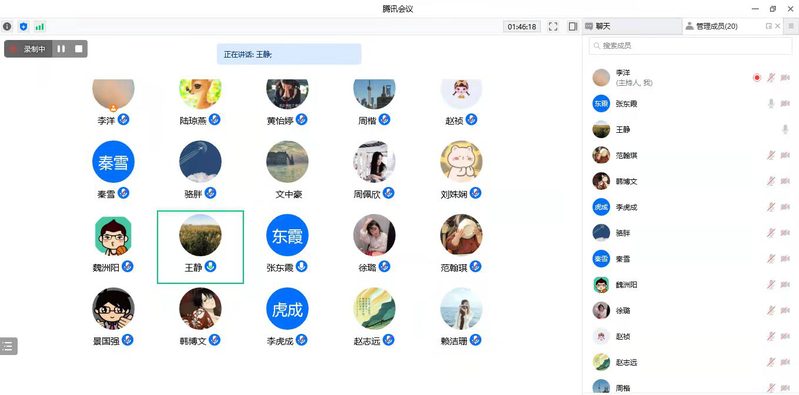
Task: Toggle the side panel layout icon
Action: [x=573, y=27]
